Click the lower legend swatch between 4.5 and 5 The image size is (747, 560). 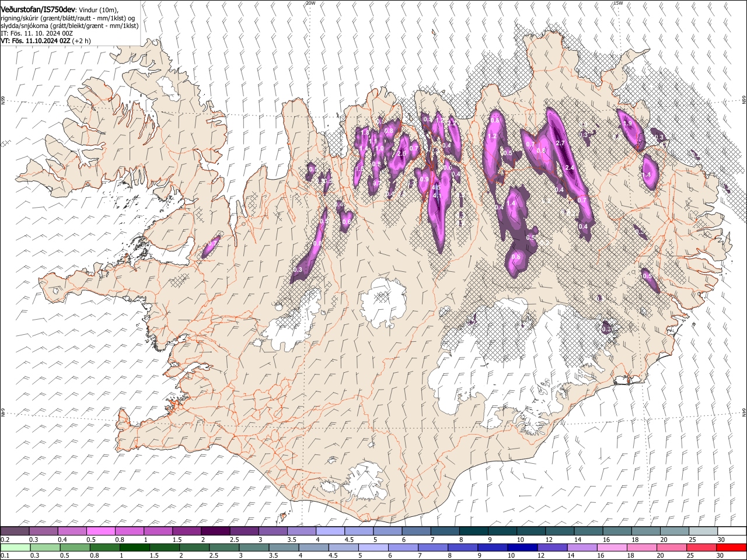[x=343, y=547]
